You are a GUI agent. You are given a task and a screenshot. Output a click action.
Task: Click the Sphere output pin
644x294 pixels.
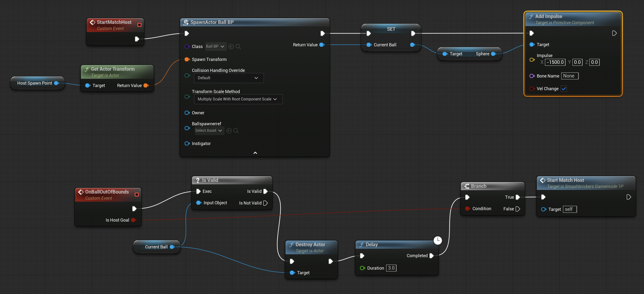point(493,54)
